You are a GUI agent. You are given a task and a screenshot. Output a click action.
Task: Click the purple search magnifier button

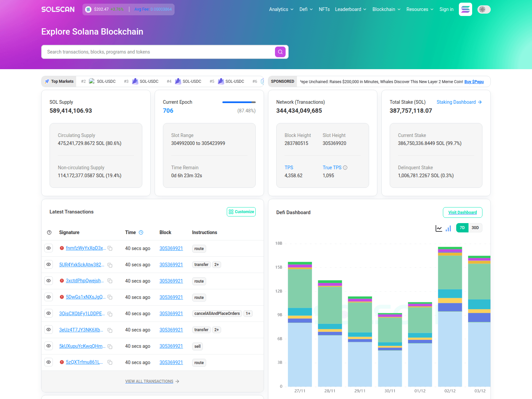(280, 52)
